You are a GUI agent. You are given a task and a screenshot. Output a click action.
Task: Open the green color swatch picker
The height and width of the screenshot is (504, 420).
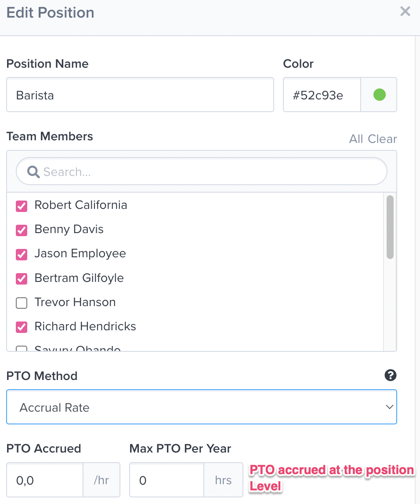coord(379,95)
